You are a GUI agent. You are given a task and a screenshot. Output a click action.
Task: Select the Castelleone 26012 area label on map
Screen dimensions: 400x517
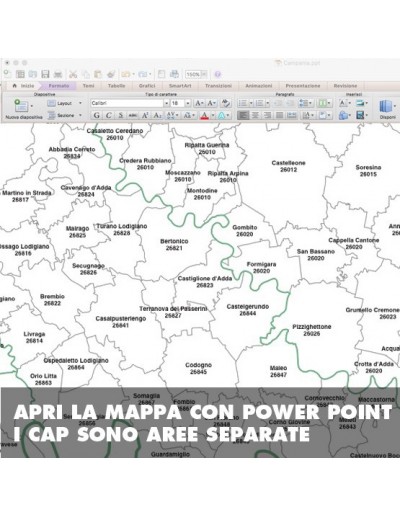click(289, 166)
